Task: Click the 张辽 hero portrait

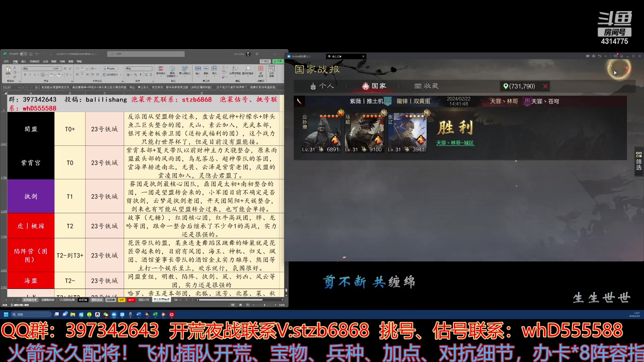Action: [407, 133]
